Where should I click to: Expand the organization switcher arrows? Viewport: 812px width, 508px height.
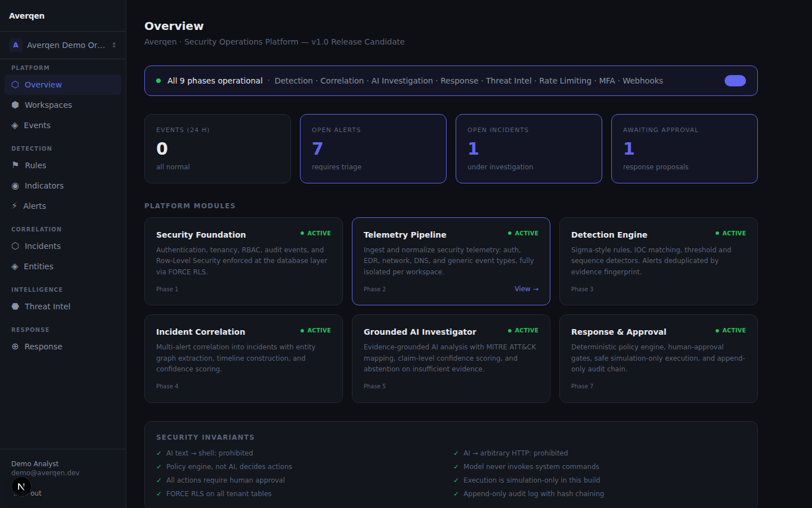pos(114,45)
